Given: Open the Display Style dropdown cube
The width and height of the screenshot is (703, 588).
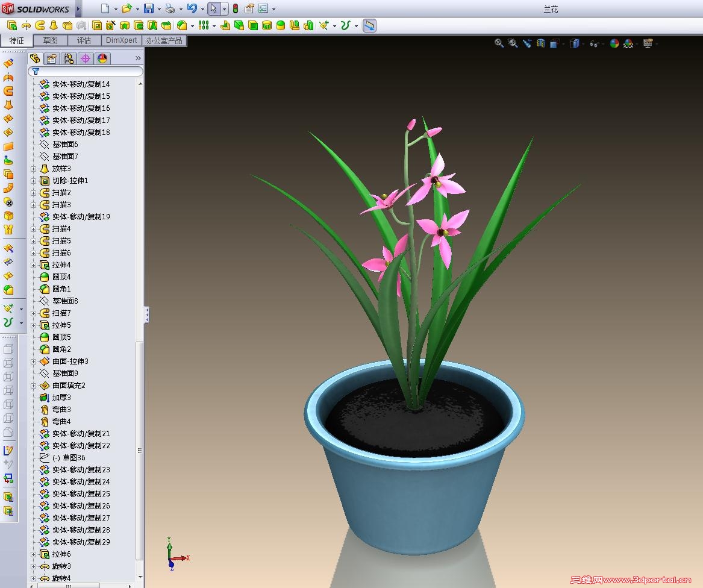Looking at the screenshot, I should point(574,43).
